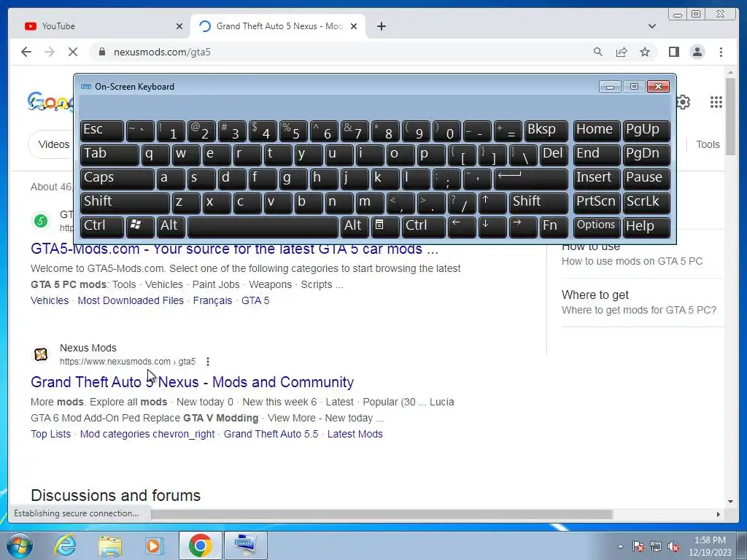The width and height of the screenshot is (747, 560).
Task: Open the share page icon in address bar
Action: 622,52
